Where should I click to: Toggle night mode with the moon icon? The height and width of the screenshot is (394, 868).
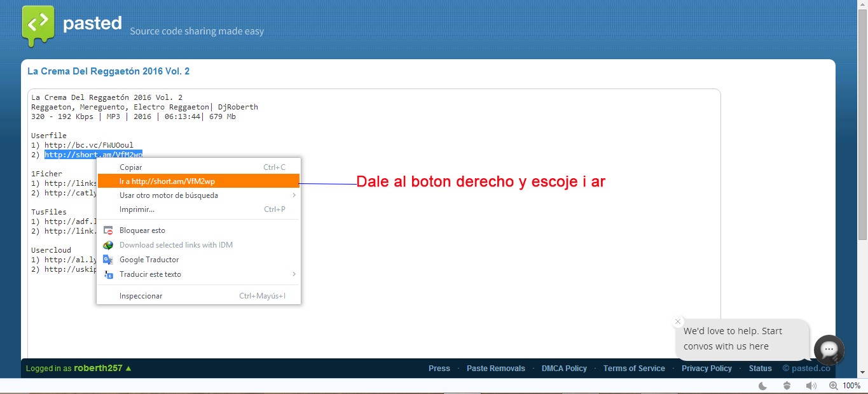click(762, 385)
